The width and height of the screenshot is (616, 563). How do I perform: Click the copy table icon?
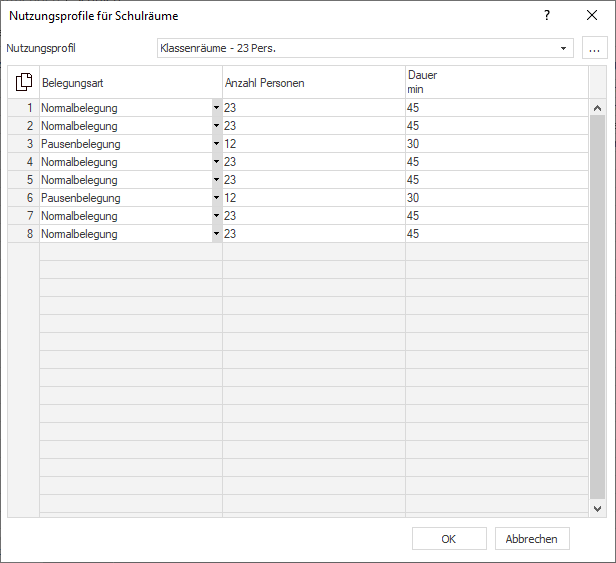[24, 82]
